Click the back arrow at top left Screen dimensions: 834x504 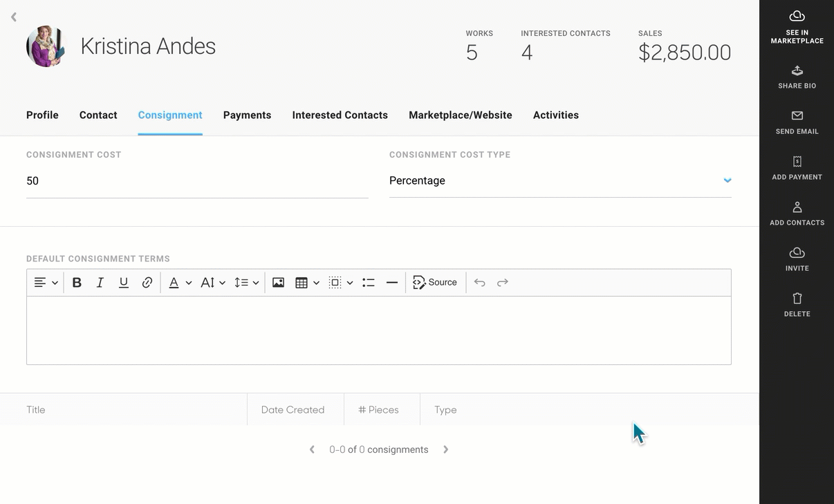[x=14, y=17]
